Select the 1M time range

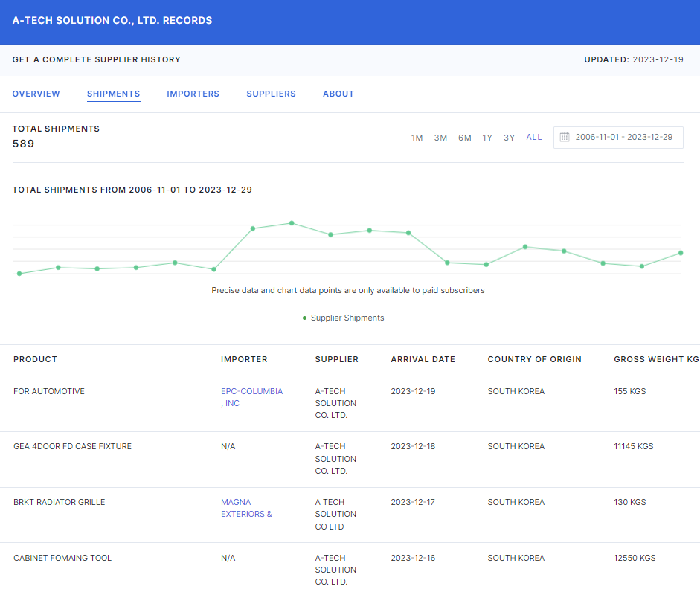click(417, 138)
